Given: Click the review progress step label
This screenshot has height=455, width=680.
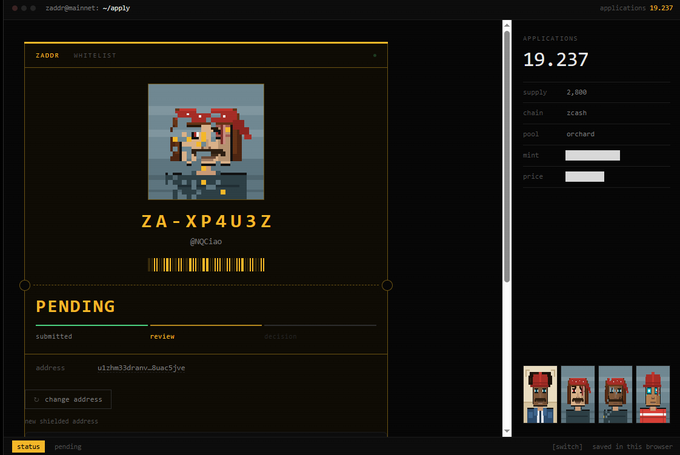Looking at the screenshot, I should point(162,336).
